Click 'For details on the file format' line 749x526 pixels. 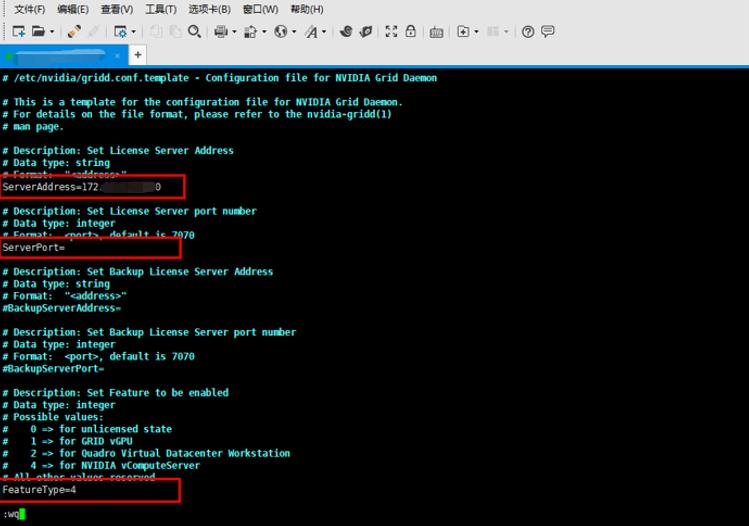click(197, 114)
